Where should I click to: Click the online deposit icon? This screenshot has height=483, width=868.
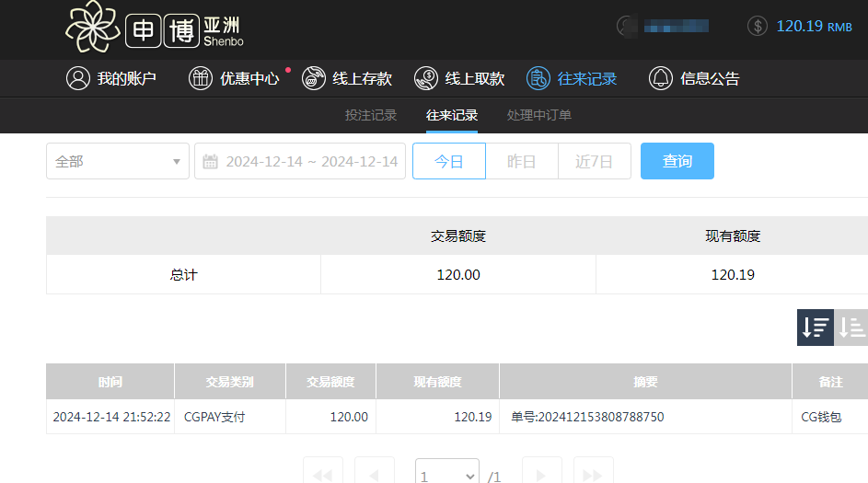click(313, 78)
